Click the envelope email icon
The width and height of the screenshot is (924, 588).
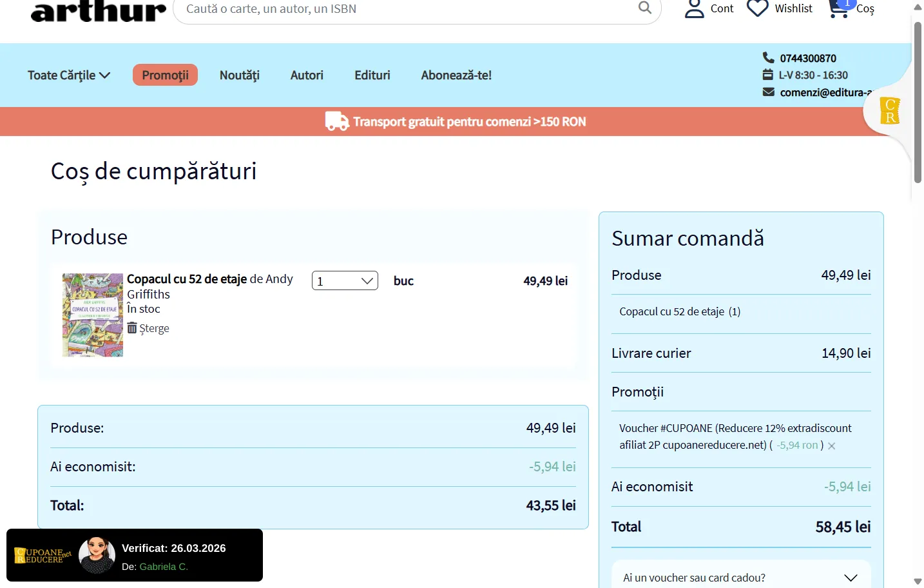(768, 92)
